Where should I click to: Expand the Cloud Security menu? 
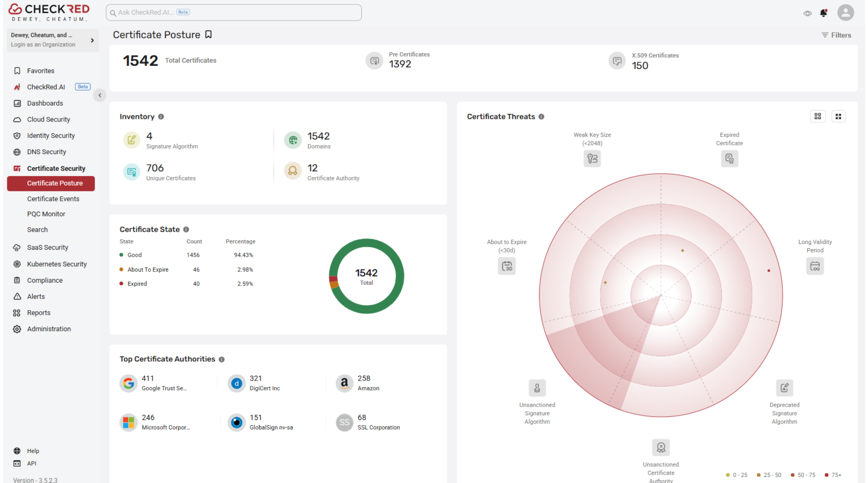tap(48, 119)
